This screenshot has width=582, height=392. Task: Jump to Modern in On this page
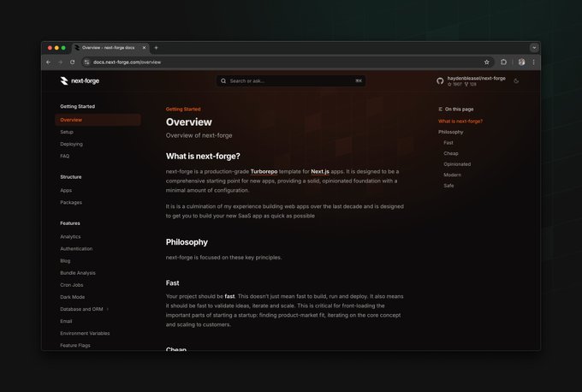point(453,175)
